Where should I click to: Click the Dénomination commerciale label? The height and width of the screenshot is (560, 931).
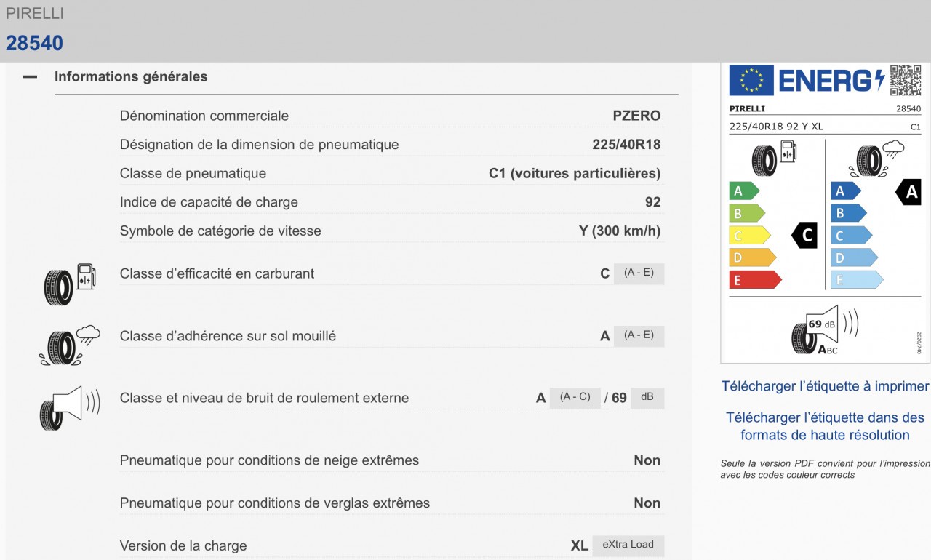[204, 116]
